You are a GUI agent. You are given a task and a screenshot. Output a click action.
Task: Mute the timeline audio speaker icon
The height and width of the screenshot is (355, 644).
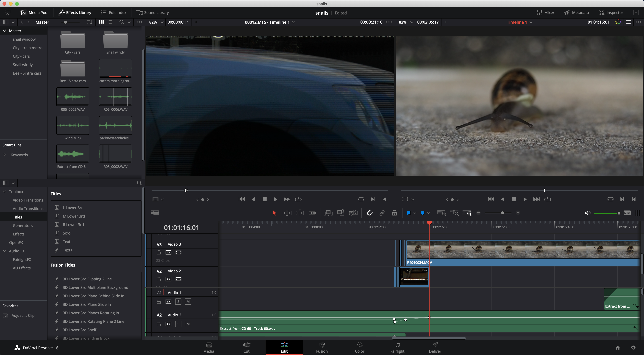click(x=588, y=213)
